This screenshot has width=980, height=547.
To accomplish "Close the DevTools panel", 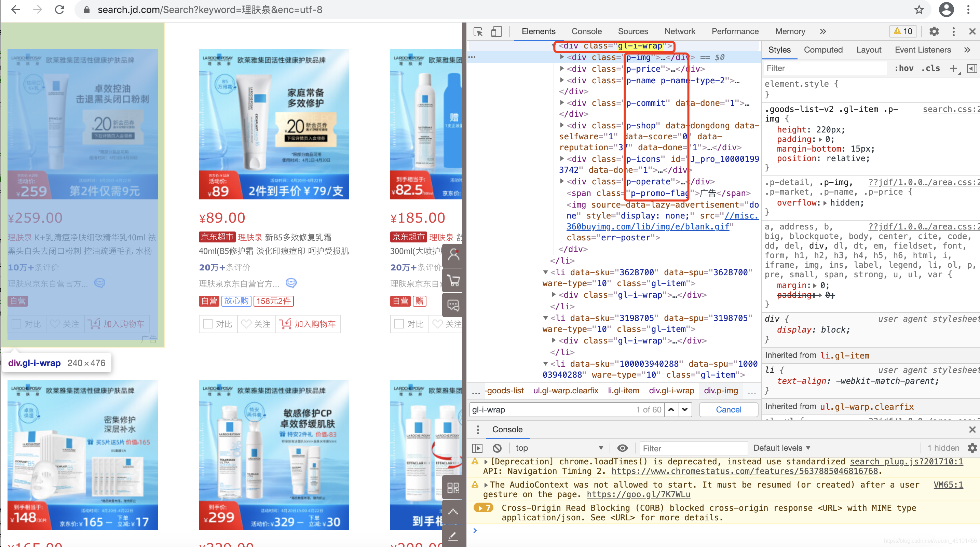I will (972, 31).
